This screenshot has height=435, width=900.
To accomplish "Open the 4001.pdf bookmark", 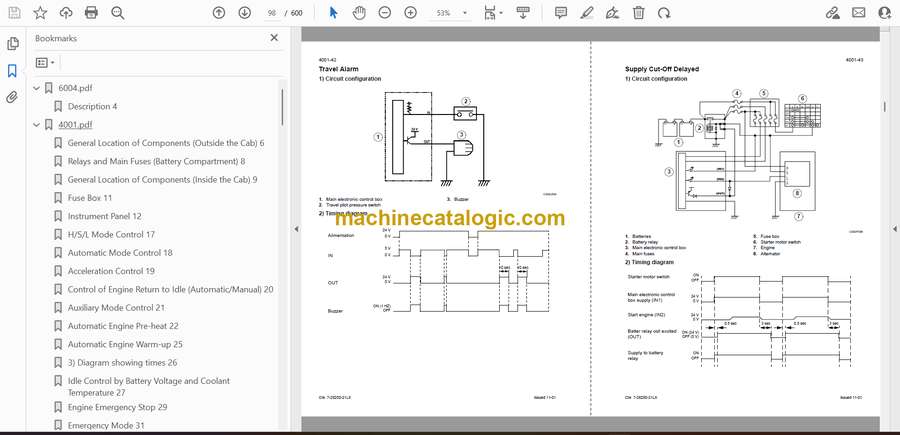I will pyautogui.click(x=75, y=125).
